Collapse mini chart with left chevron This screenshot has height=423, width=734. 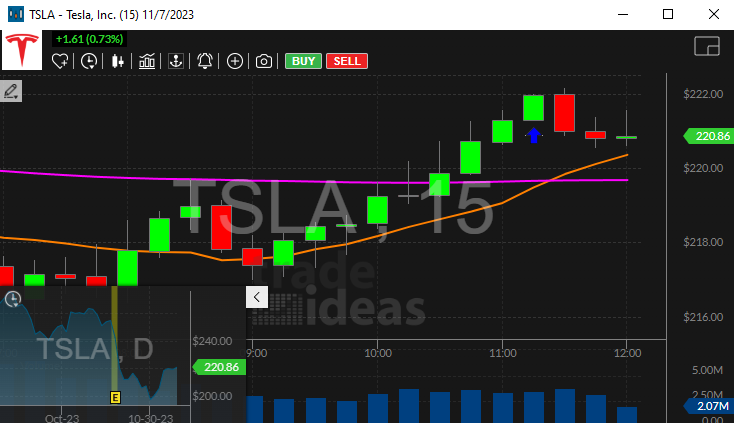pos(257,297)
